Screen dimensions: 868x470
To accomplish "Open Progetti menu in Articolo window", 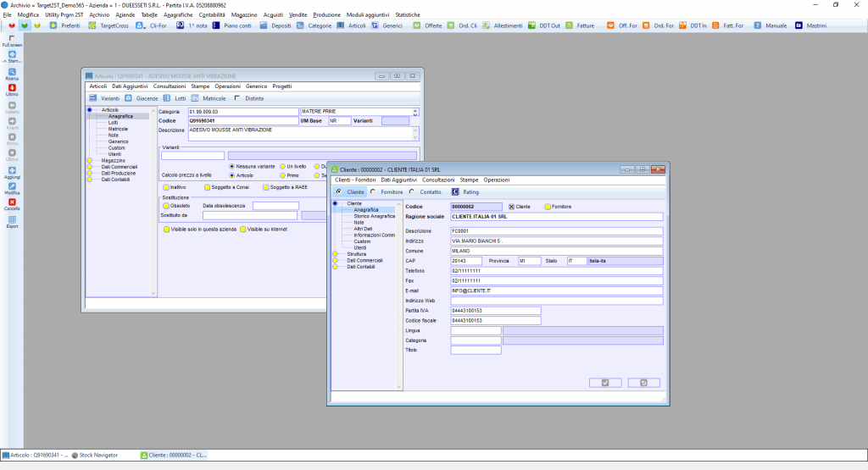I will click(281, 86).
